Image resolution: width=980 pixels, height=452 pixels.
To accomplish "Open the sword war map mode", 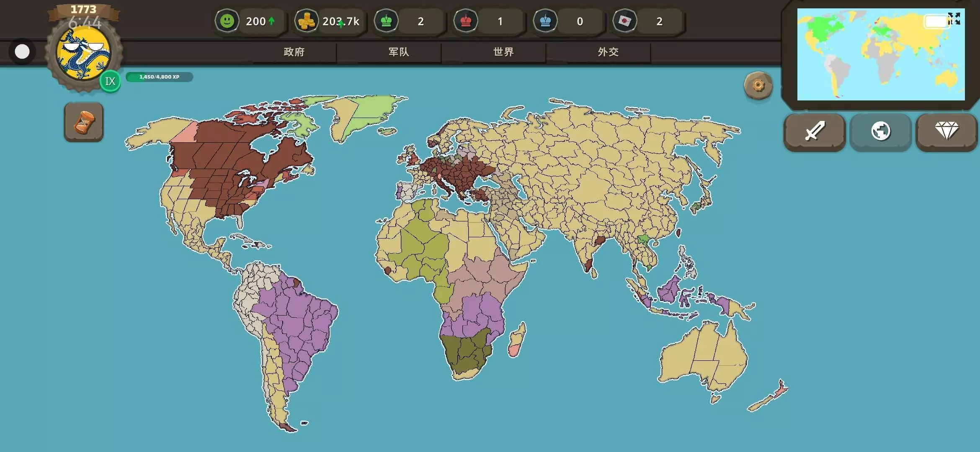I will pyautogui.click(x=814, y=131).
